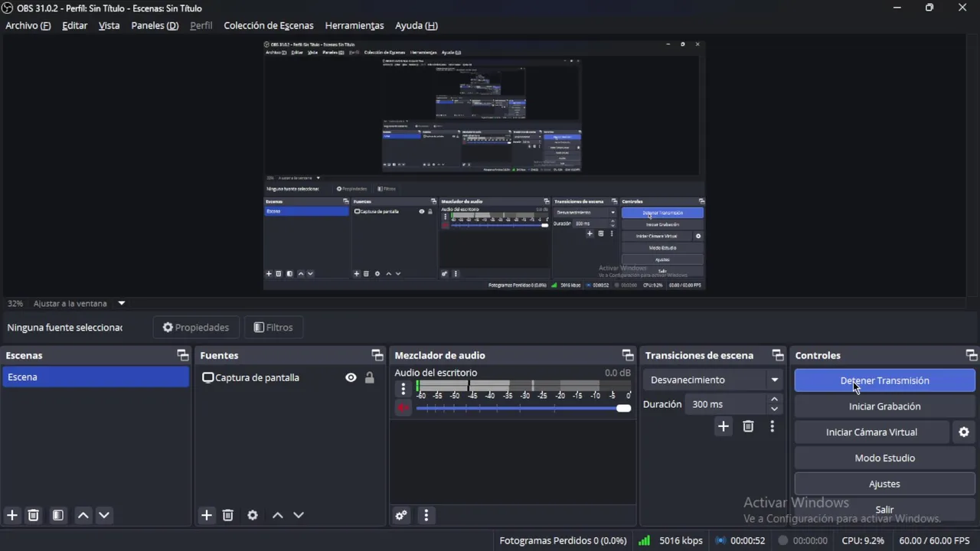980x551 pixels.
Task: Click the Propiedades button
Action: (x=196, y=328)
